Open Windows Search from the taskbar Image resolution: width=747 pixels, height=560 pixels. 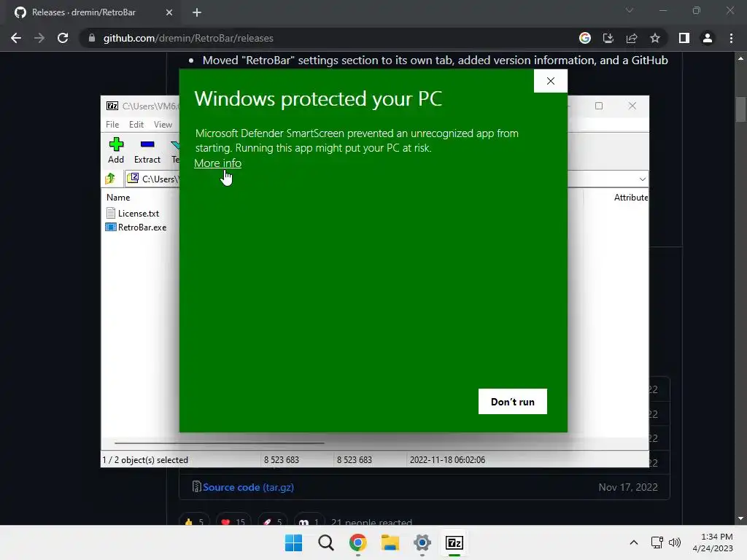[326, 542]
